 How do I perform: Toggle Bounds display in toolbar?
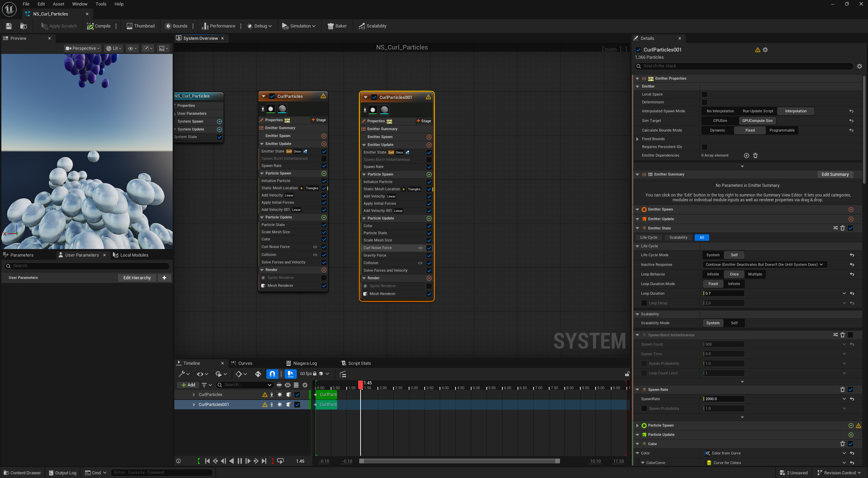point(176,26)
